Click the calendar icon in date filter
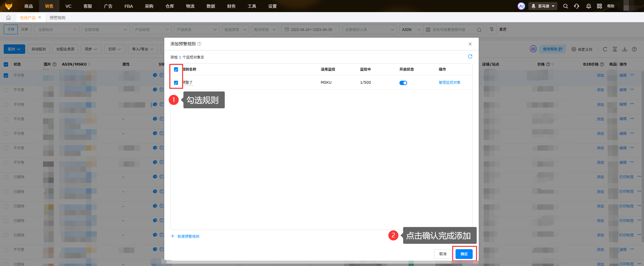 (x=287, y=30)
